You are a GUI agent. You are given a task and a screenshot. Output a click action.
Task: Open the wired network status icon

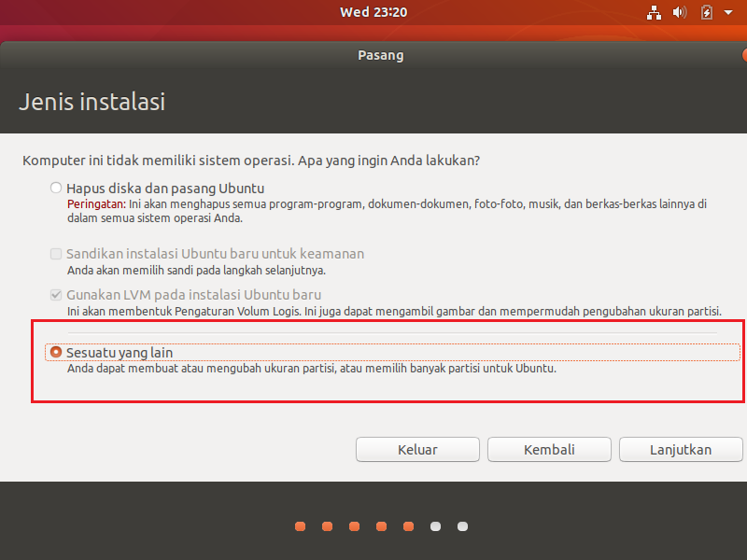654,12
